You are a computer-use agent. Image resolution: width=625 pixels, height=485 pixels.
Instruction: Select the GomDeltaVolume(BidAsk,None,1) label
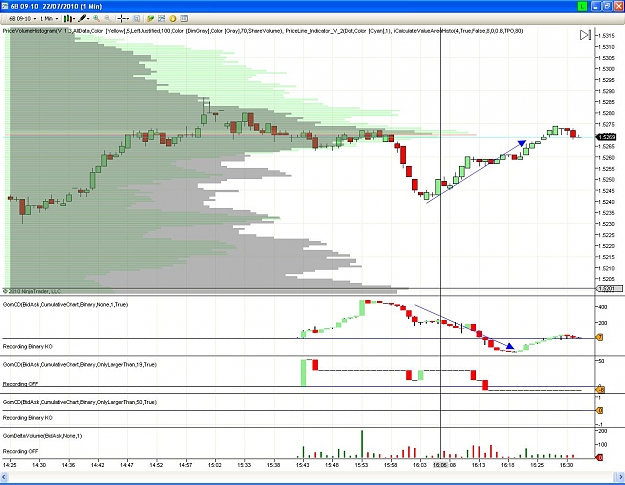click(42, 436)
